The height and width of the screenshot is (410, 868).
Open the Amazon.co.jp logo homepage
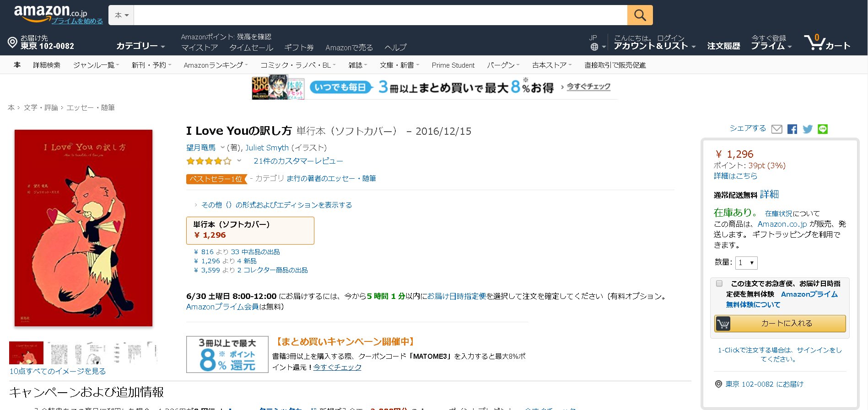(50, 13)
